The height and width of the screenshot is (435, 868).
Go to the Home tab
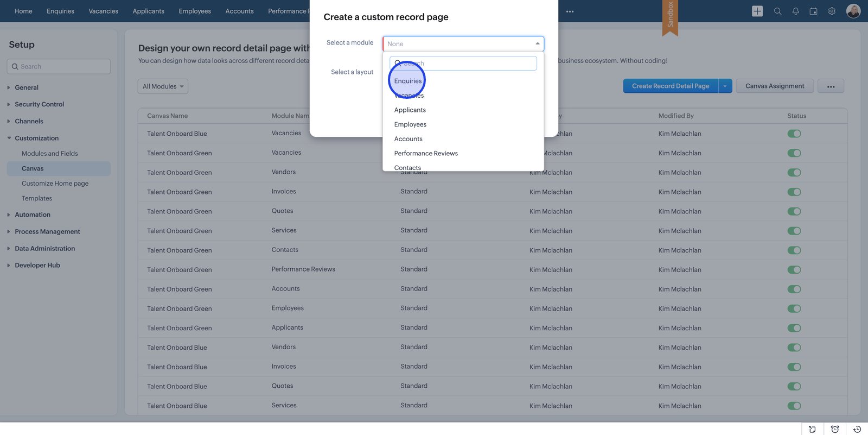23,11
